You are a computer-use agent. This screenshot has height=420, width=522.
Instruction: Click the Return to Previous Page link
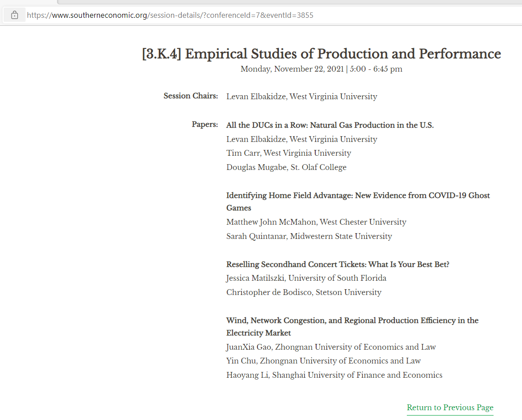click(450, 408)
